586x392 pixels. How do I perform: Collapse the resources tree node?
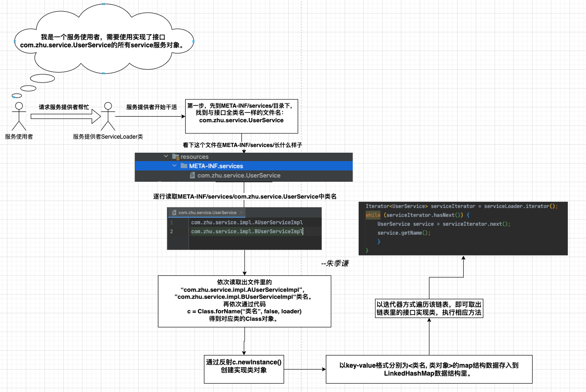(165, 156)
